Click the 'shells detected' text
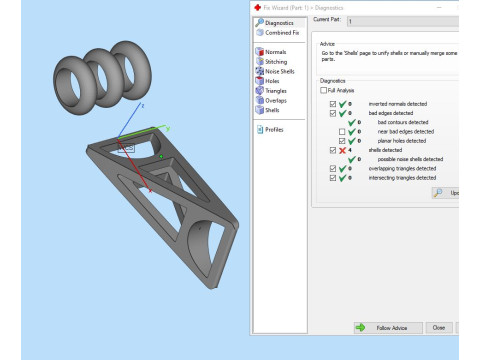480x360 pixels. (385, 150)
